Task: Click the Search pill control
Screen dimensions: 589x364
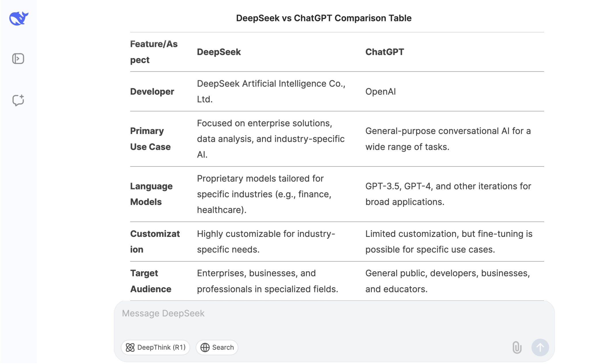Action: (x=217, y=347)
